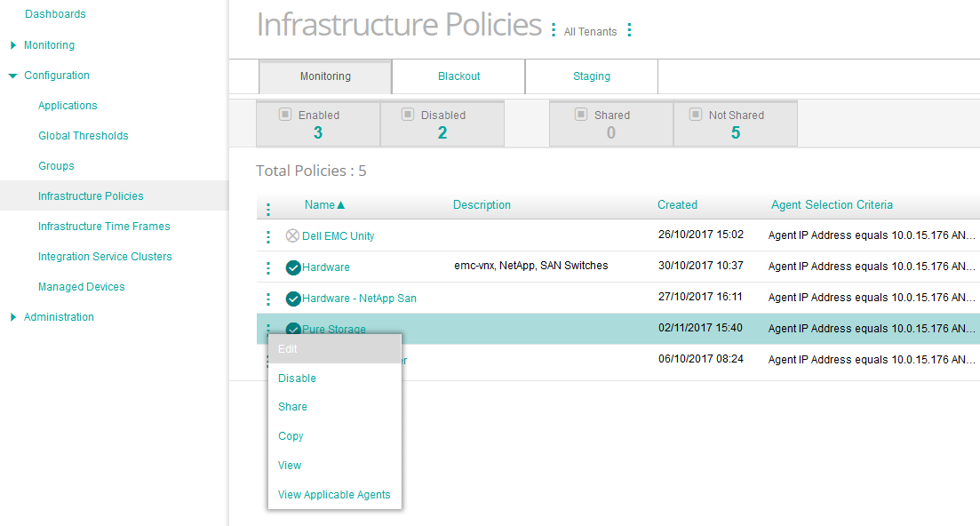This screenshot has height=526, width=980.
Task: Click the kebab menu icon beside Hardware
Action: (268, 267)
